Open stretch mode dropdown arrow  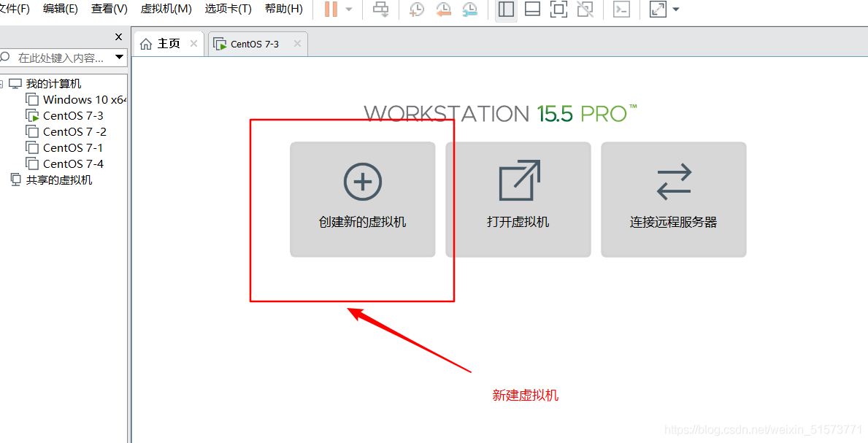pos(675,9)
